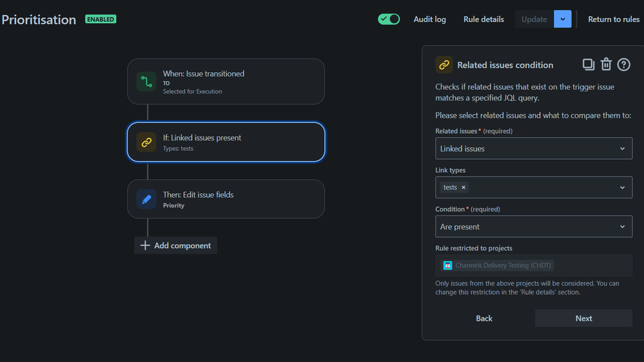Click the plus icon beside Add component

click(145, 245)
